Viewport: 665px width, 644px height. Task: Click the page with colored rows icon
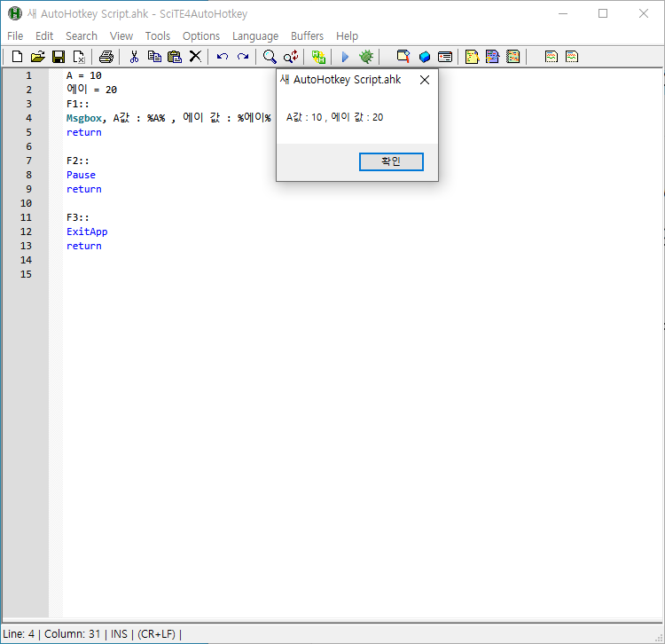tap(512, 57)
